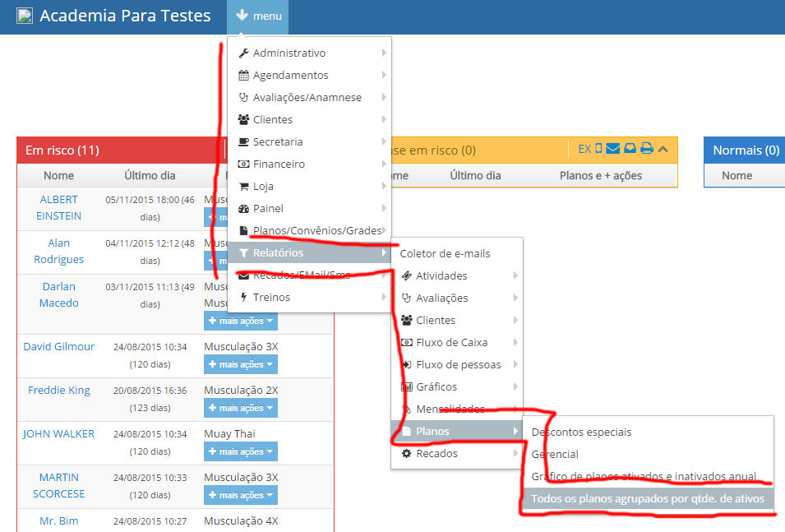The image size is (785, 532).
Task: Click the Freddie King client name link
Action: pos(59,391)
